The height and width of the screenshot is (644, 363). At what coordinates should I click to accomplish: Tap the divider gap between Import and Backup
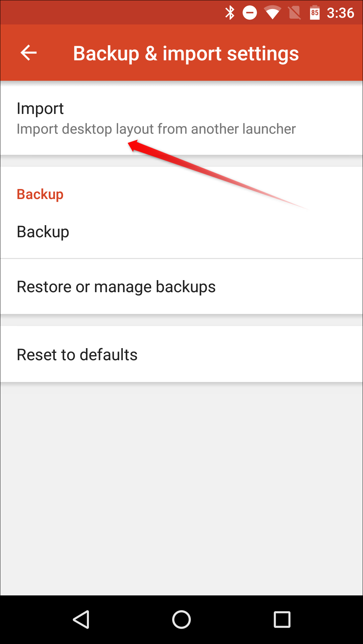point(181,161)
